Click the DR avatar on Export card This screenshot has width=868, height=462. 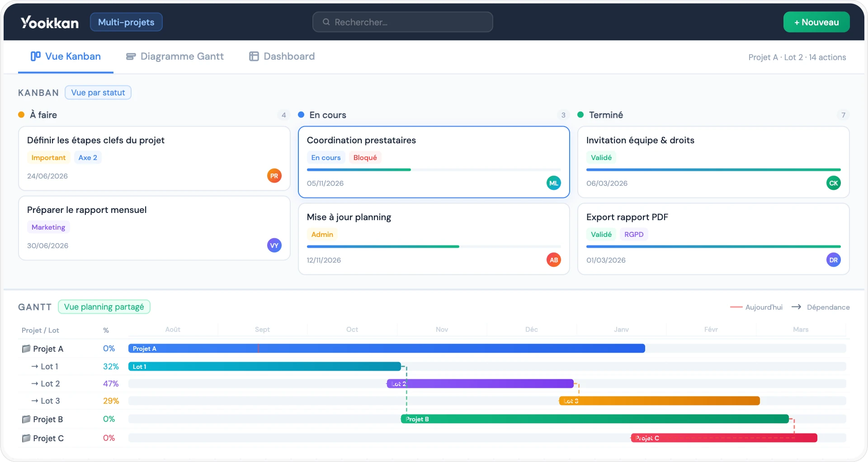tap(833, 260)
